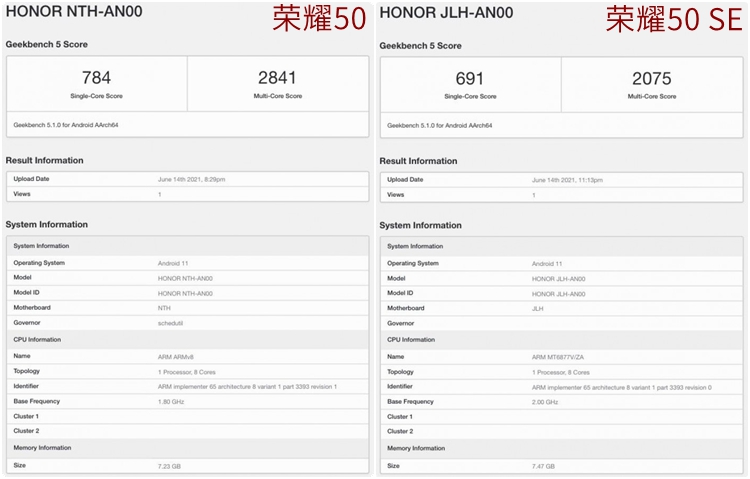This screenshot has height=479, width=750.
Task: Click the JLH motherboard value
Action: (538, 309)
